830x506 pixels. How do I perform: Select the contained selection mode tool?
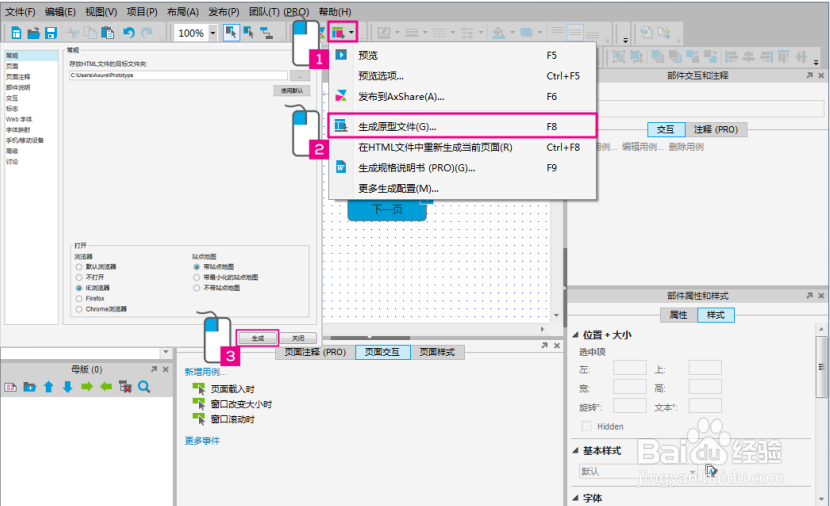click(x=249, y=33)
